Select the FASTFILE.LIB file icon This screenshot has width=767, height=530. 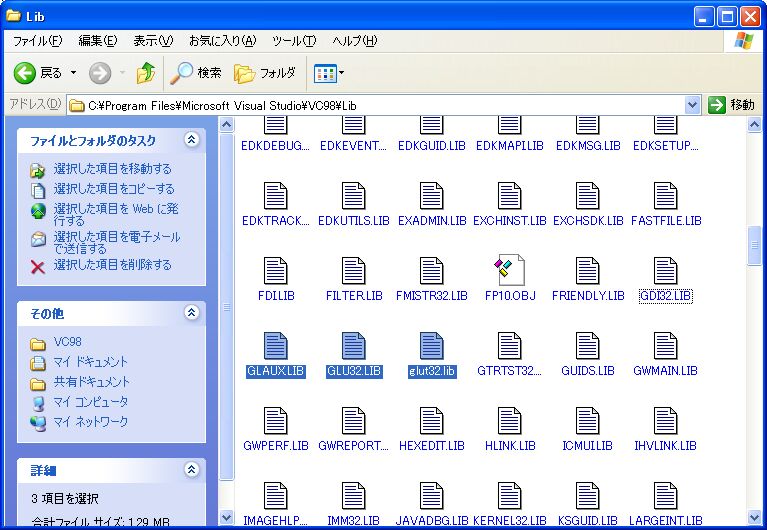click(665, 196)
